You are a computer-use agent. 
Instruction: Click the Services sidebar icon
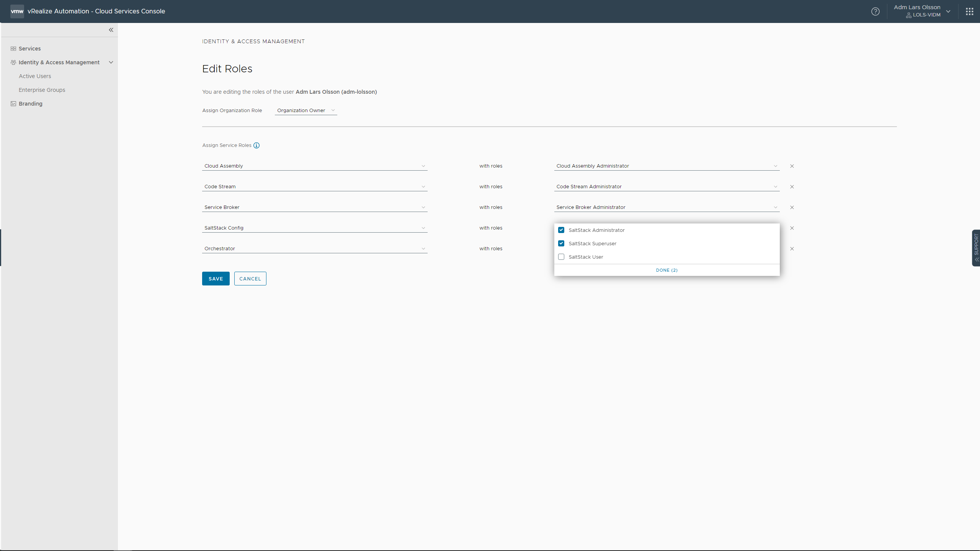pos(13,49)
